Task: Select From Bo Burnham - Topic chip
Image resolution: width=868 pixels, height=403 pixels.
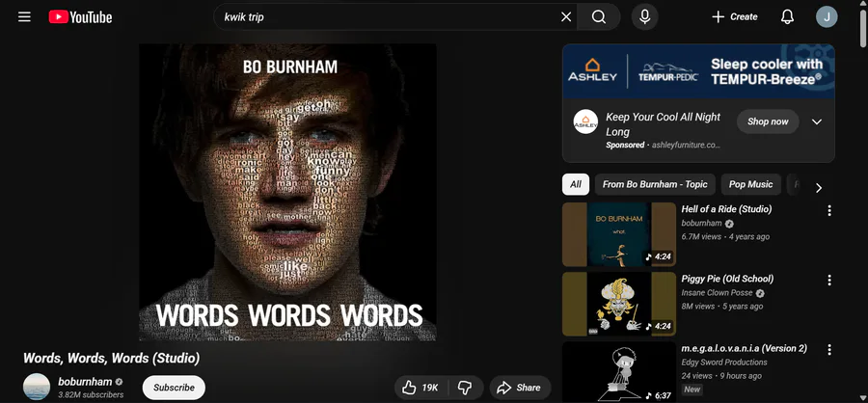Action: [655, 184]
